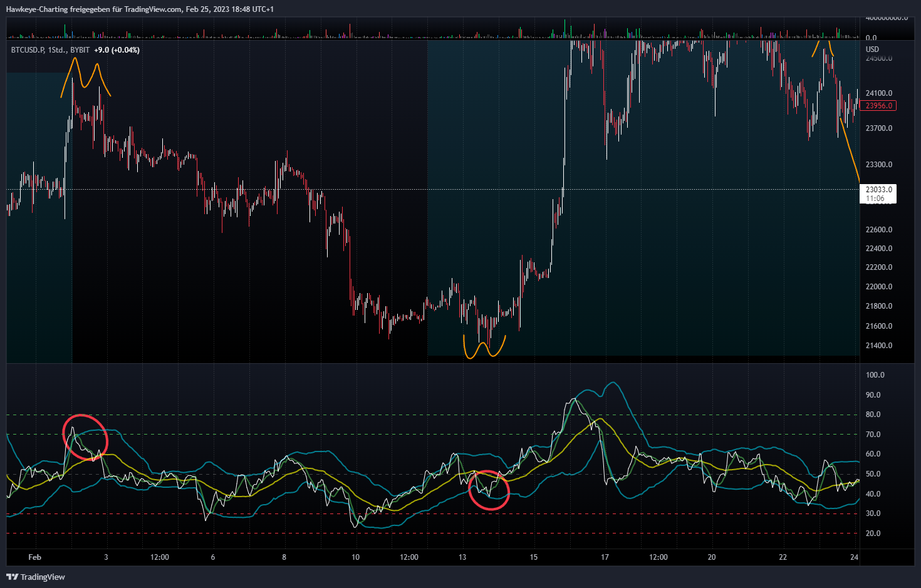
Task: Click the 24100.0 price axis label
Action: [878, 93]
